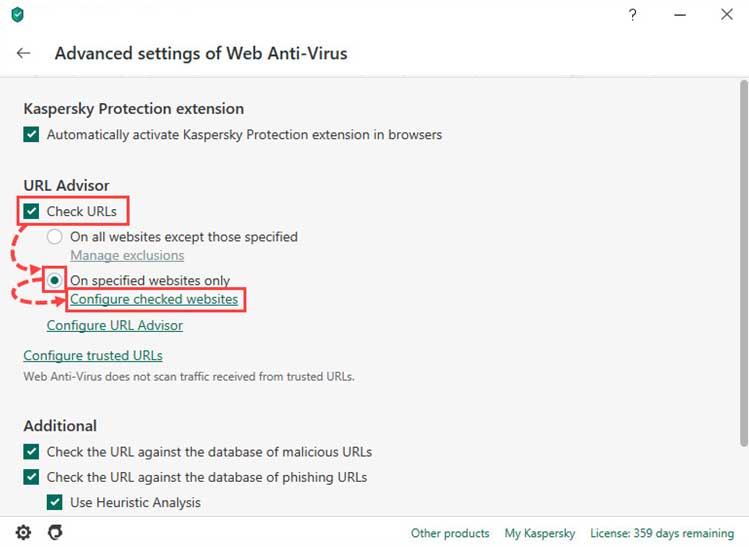The image size is (749, 547).
Task: Uncheck Automatically activate Kaspersky Protection extension
Action: [31, 135]
